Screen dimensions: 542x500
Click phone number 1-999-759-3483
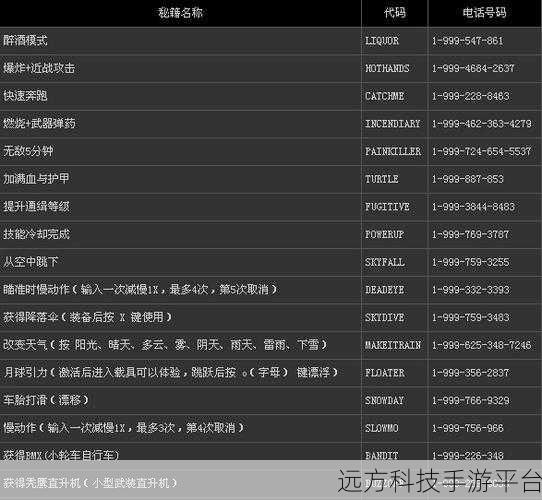tap(470, 317)
